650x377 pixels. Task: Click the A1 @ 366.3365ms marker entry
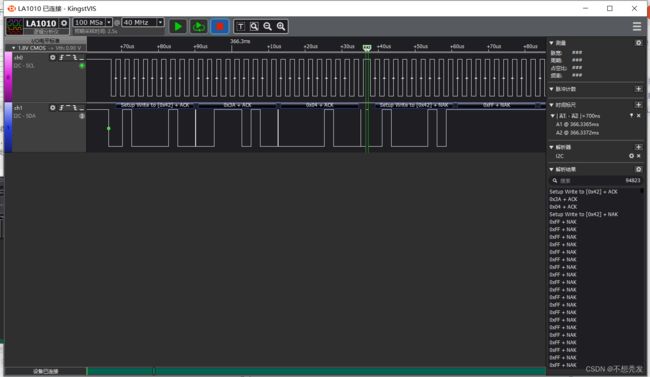(577, 124)
